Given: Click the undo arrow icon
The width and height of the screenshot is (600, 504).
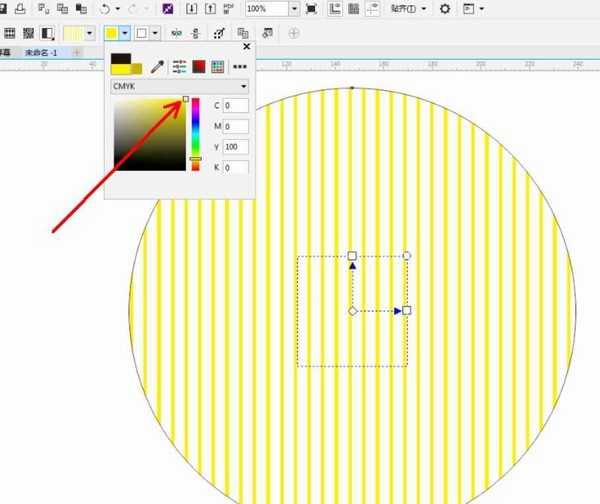Looking at the screenshot, I should (105, 9).
